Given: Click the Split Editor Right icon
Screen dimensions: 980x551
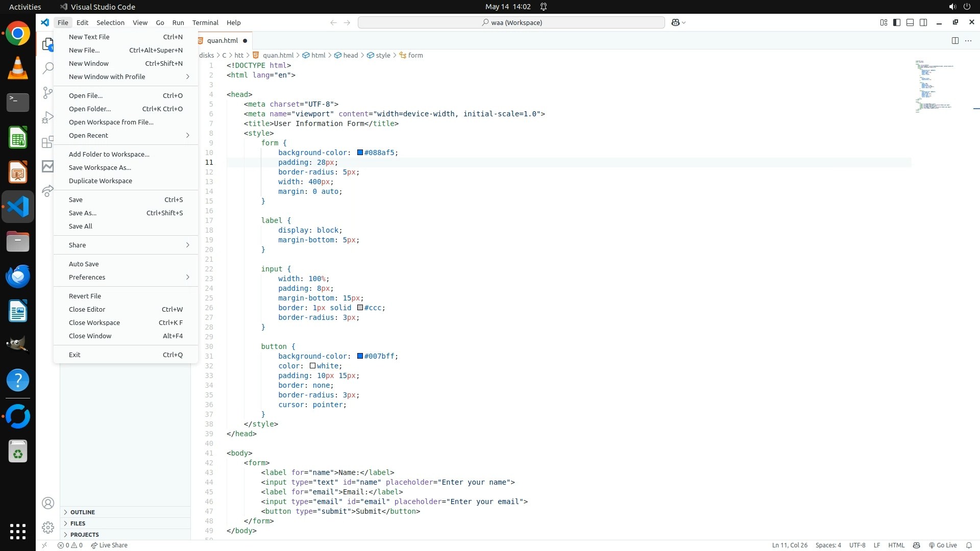Looking at the screenshot, I should pos(955,41).
